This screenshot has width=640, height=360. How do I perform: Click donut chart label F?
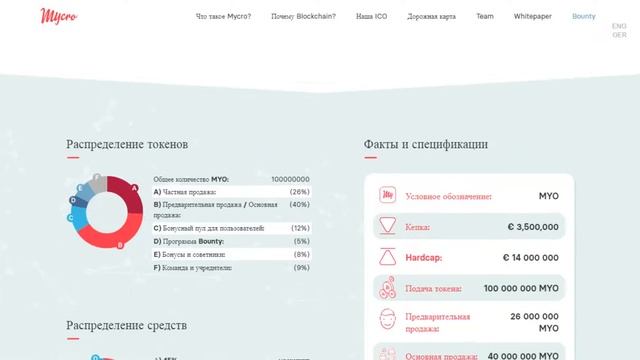click(x=97, y=177)
